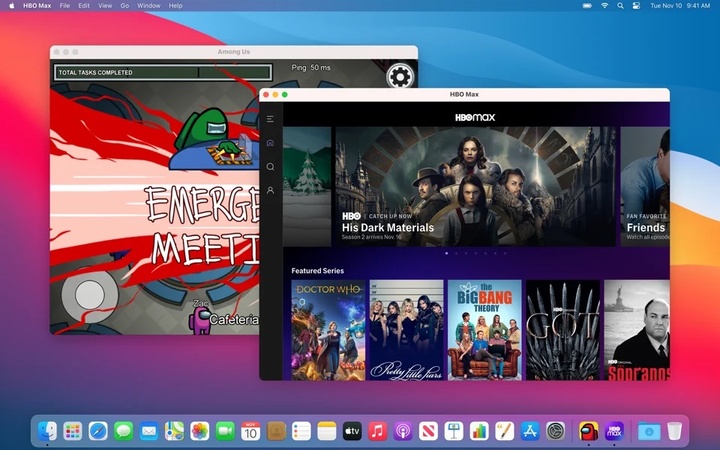Open the partially visible snowy carousel banner
Screen dimensions: 720x450
click(307, 186)
